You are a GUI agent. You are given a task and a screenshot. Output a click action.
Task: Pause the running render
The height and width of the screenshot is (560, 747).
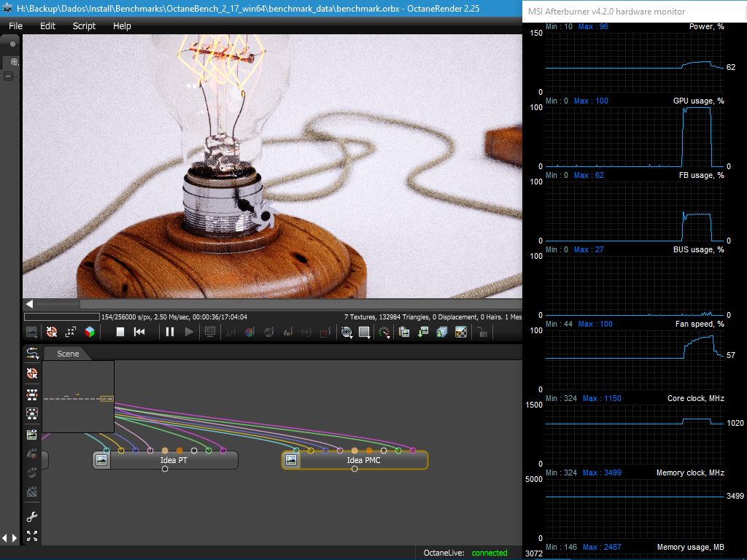pos(169,332)
